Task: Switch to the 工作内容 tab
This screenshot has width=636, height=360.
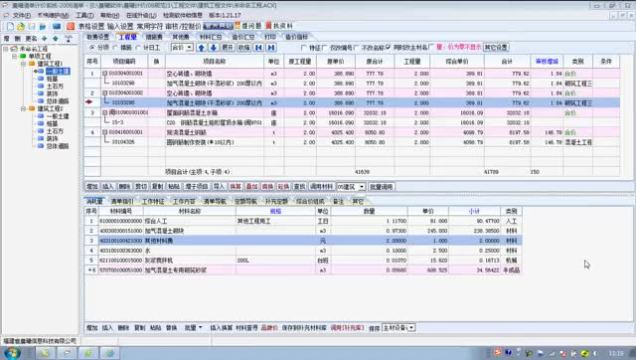Action: pos(184,201)
